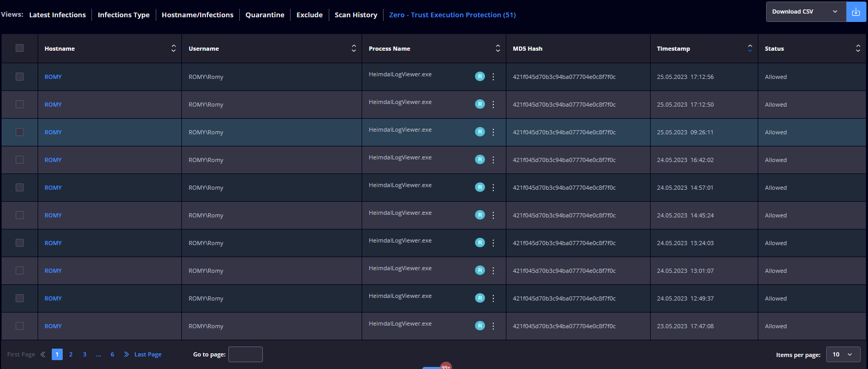Switch to the Infections Type view
The height and width of the screenshot is (369, 868).
(124, 15)
